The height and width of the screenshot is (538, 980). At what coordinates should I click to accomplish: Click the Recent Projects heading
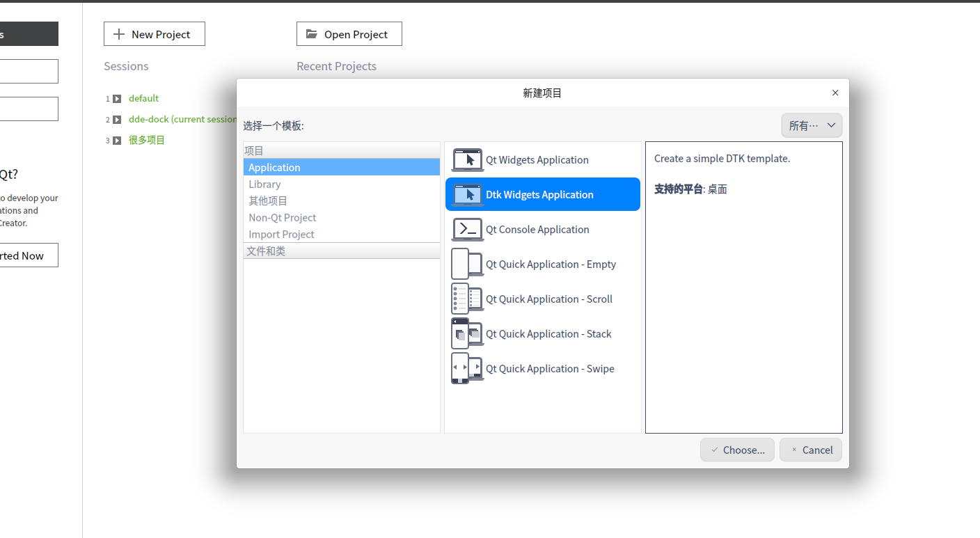pyautogui.click(x=336, y=66)
